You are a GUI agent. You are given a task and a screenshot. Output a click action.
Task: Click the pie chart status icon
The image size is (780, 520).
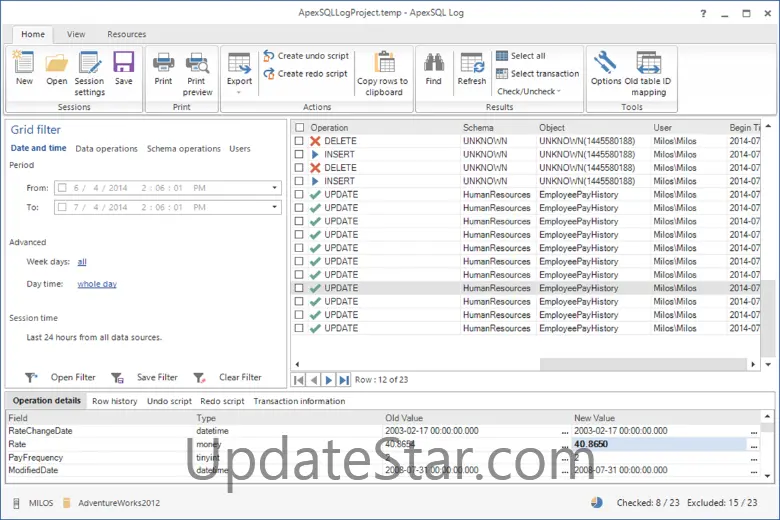point(597,503)
